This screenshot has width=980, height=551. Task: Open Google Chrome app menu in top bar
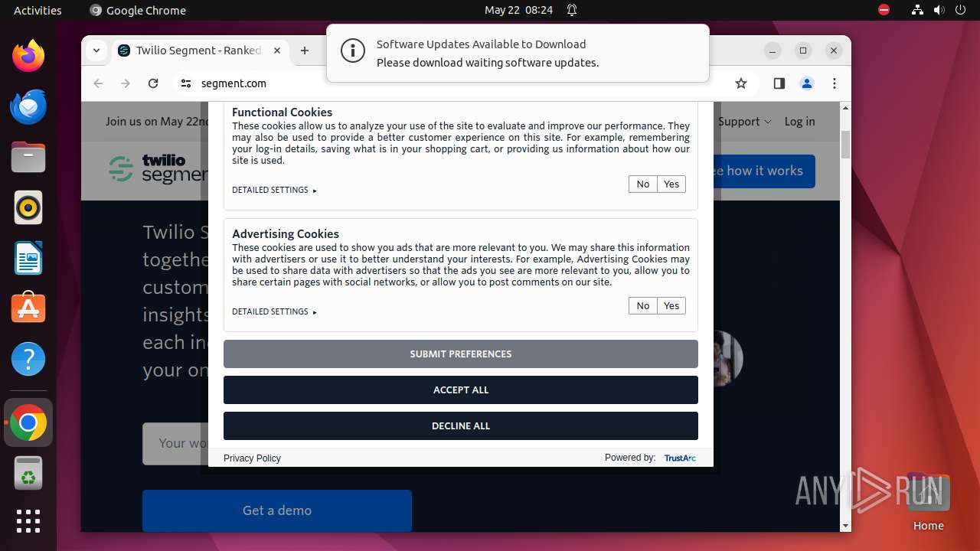point(138,10)
